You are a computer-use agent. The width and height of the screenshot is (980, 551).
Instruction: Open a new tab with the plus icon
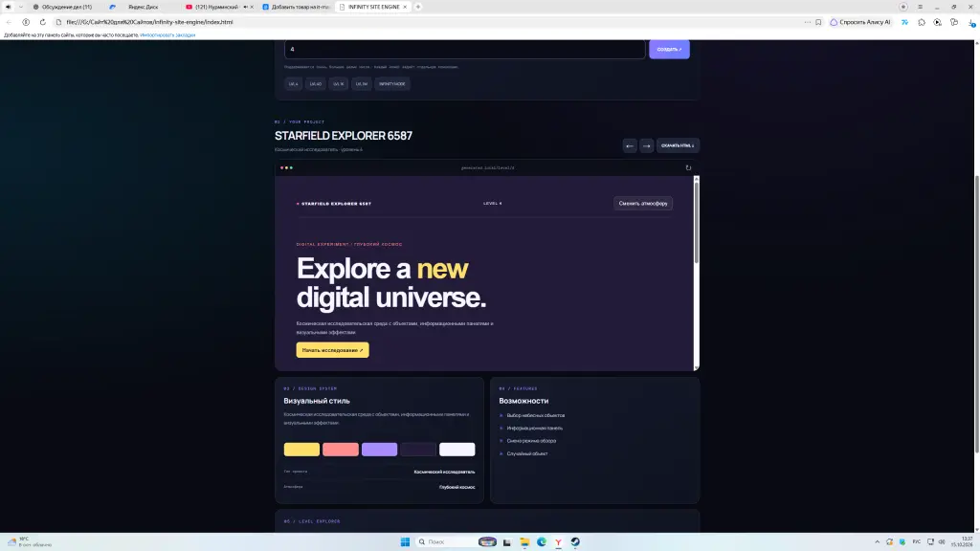[x=418, y=7]
